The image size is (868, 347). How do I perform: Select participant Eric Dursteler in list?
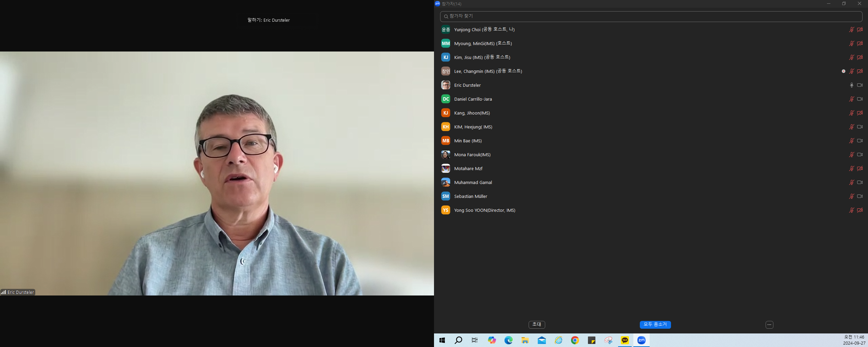pyautogui.click(x=651, y=85)
